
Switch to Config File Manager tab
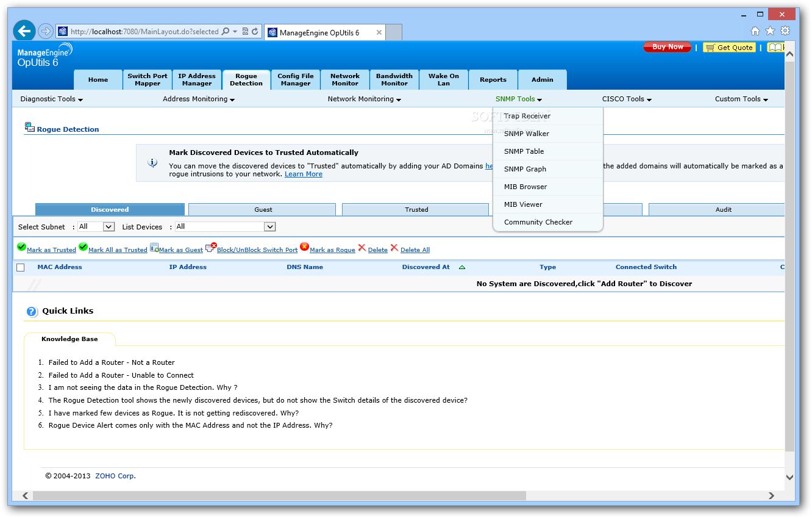coord(296,80)
